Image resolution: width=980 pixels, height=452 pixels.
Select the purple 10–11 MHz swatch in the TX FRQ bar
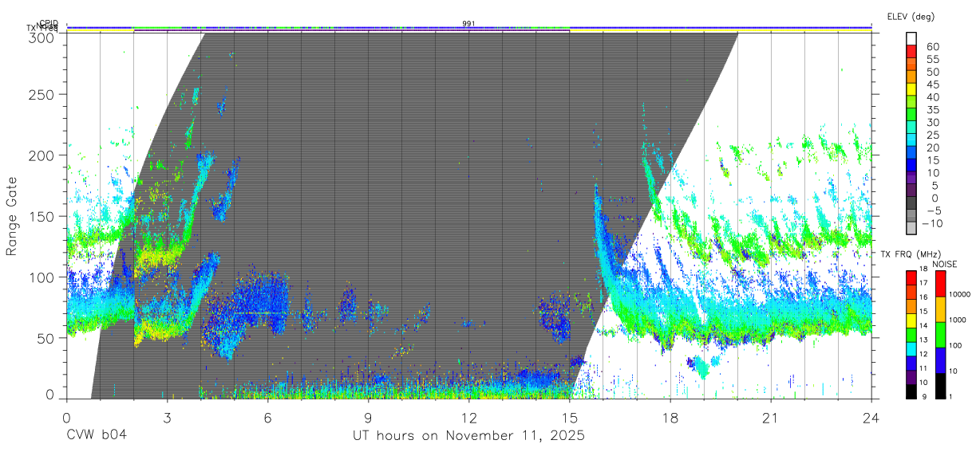(x=911, y=376)
